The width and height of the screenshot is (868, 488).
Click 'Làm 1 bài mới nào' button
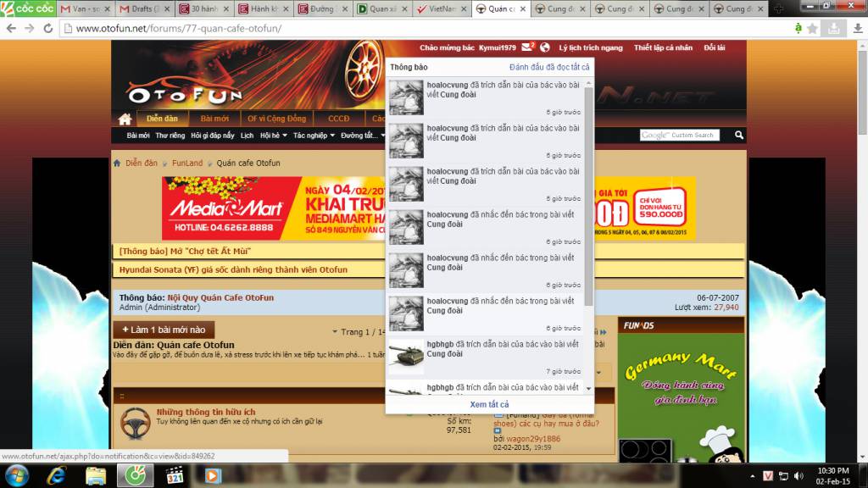[x=164, y=330]
